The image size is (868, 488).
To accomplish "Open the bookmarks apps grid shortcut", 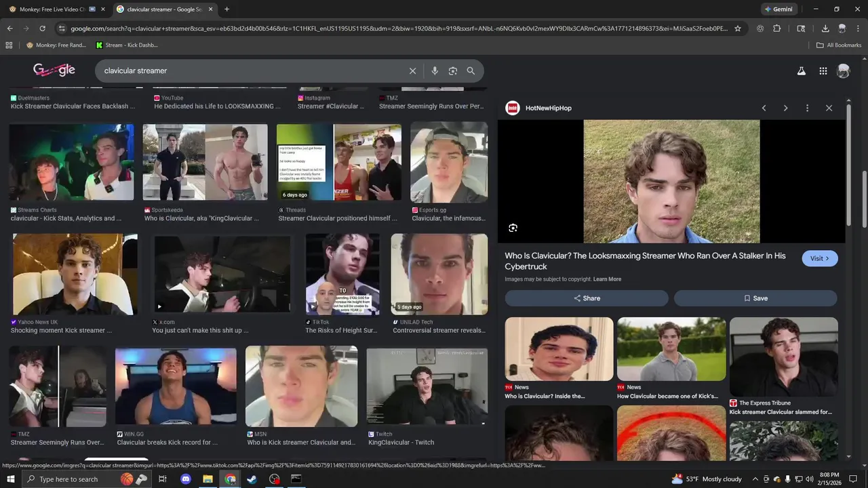I will 9,45.
